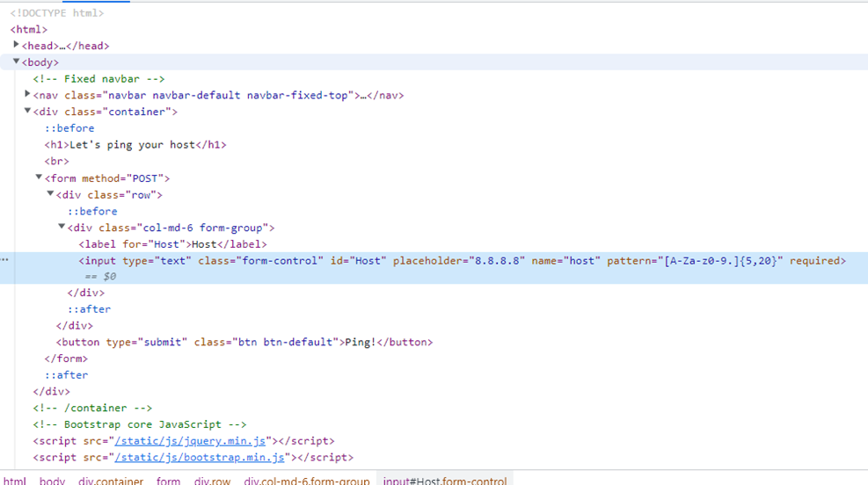Open the /static/js/jquery.min.js link
Screen dimensions: 868x485
(190, 441)
